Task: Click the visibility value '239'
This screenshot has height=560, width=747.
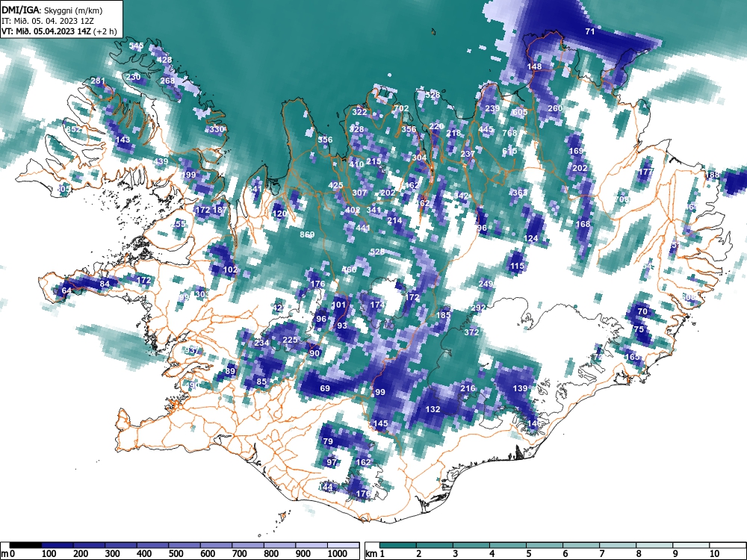Action: (x=492, y=108)
